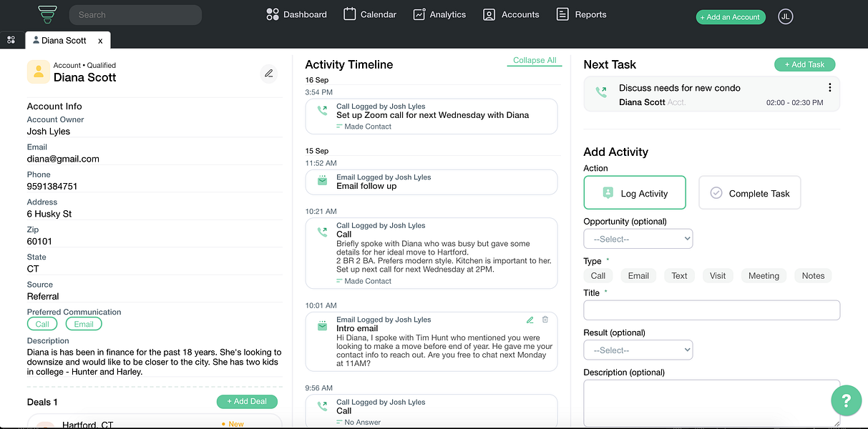
Task: Click the Add Deal button
Action: (247, 401)
